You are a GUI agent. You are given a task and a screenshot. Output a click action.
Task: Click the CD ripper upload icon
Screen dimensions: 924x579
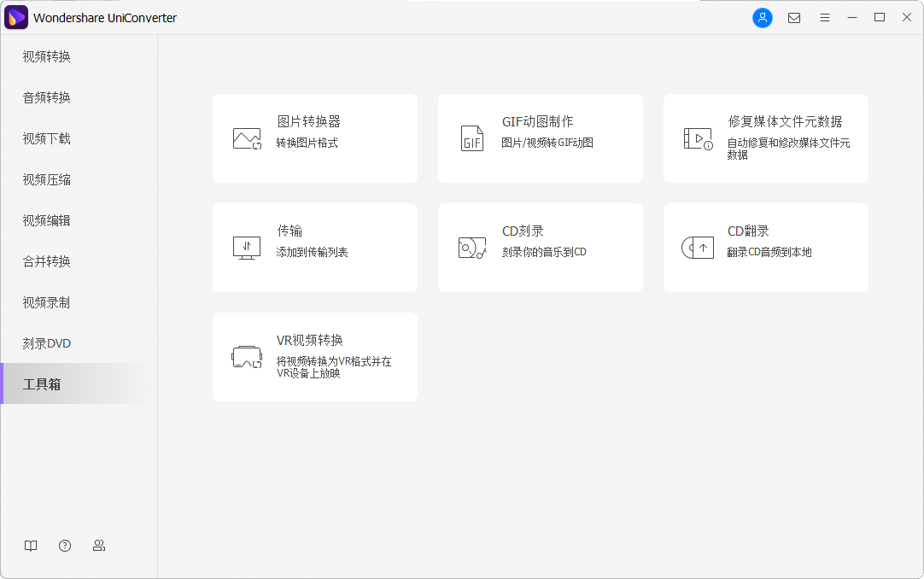698,248
